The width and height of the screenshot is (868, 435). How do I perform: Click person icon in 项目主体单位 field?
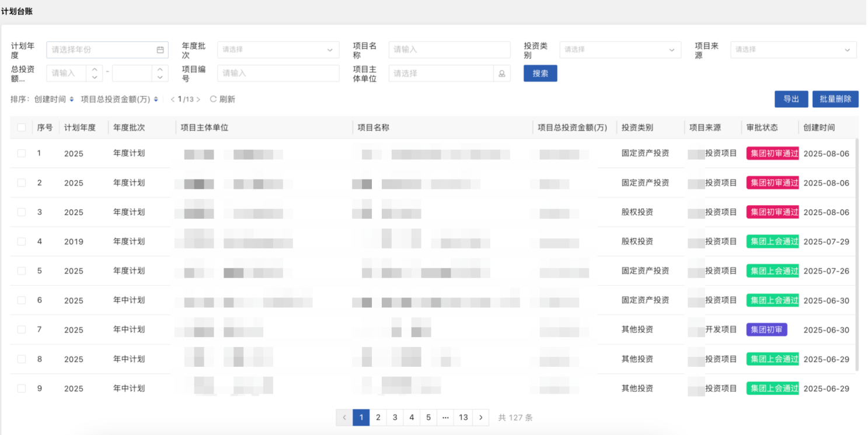tap(501, 74)
